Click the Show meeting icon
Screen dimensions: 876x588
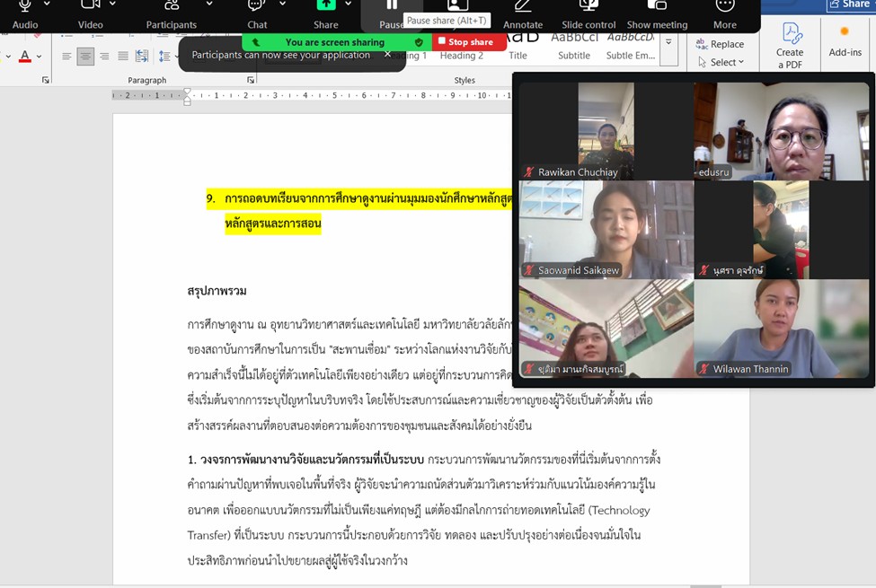(x=657, y=7)
